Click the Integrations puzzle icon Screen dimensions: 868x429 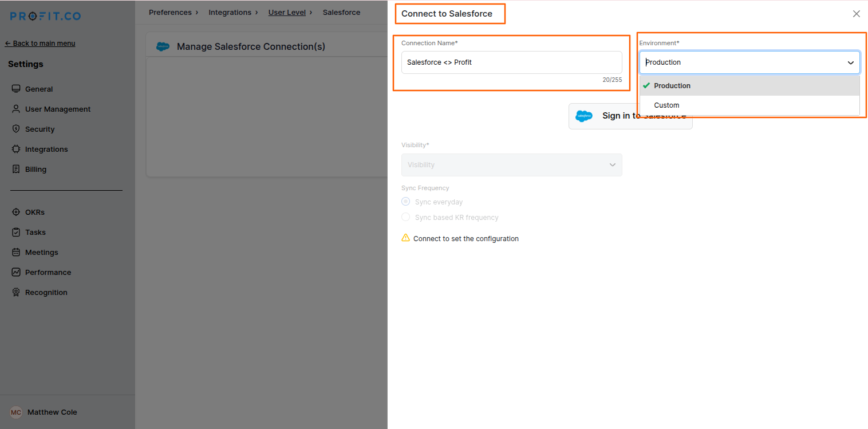click(x=16, y=149)
